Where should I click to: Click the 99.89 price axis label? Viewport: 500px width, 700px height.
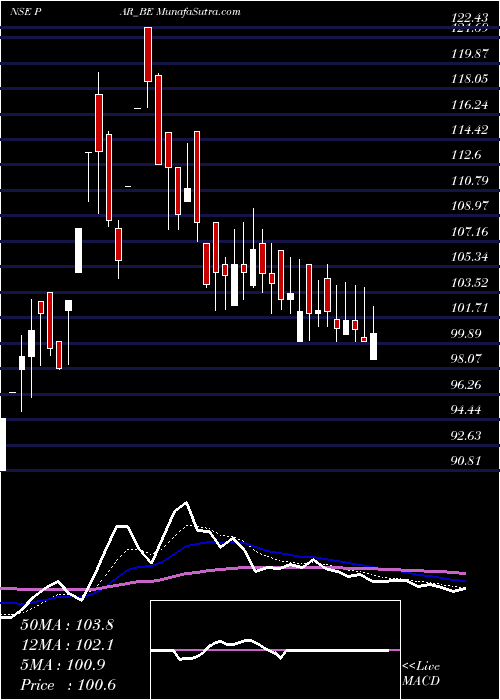[x=467, y=333]
